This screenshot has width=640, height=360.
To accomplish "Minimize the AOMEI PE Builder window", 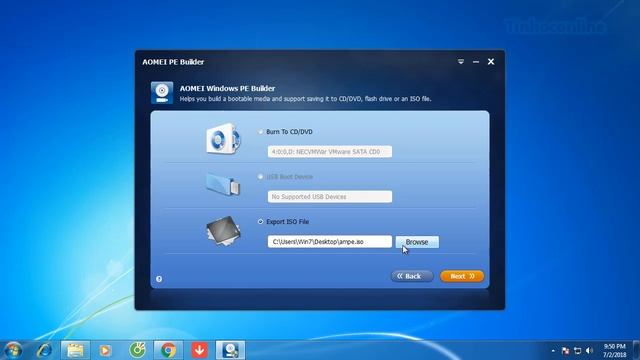I will click(x=476, y=62).
